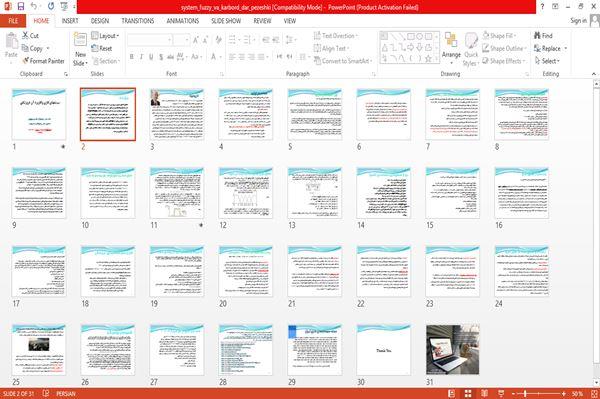
Task: Click the Bullets list icon
Action: coord(233,39)
